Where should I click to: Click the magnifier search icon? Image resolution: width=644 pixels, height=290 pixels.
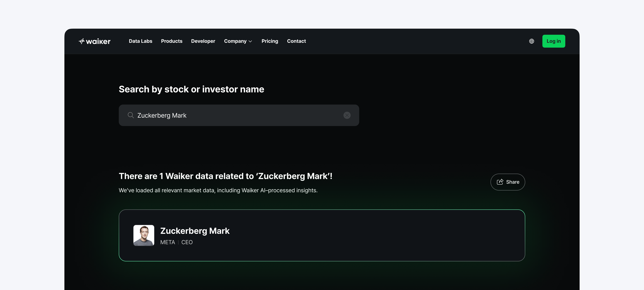point(131,115)
